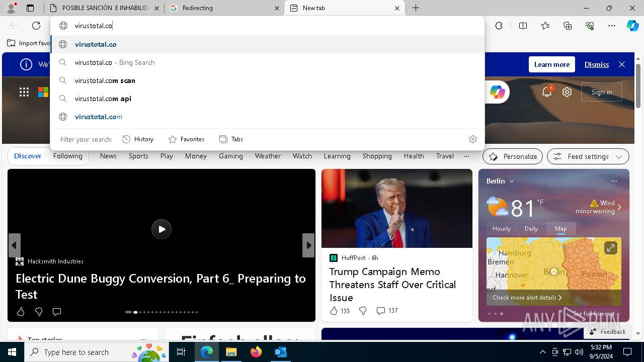This screenshot has width=644, height=362.
Task: Go to next story in carousel
Action: pyautogui.click(x=308, y=245)
